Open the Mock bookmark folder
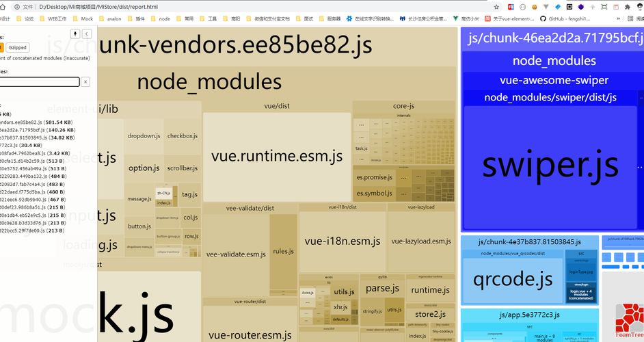The height and width of the screenshot is (342, 644). (83, 18)
